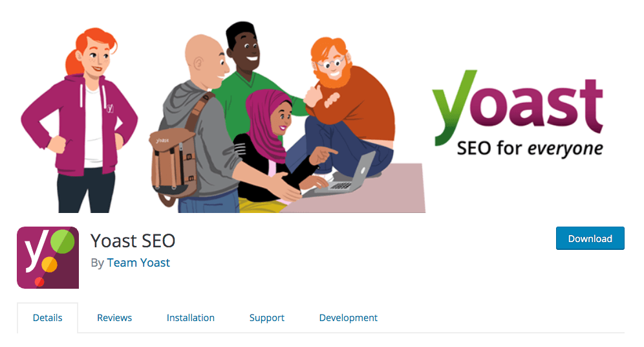The width and height of the screenshot is (644, 347).
Task: Click the SEO for everyone tagline
Action: pos(530,148)
